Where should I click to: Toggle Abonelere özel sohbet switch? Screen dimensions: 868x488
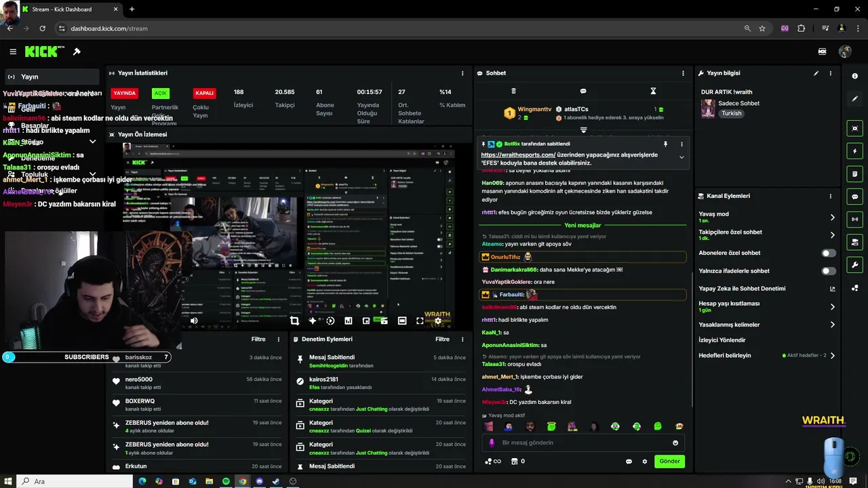(x=829, y=253)
